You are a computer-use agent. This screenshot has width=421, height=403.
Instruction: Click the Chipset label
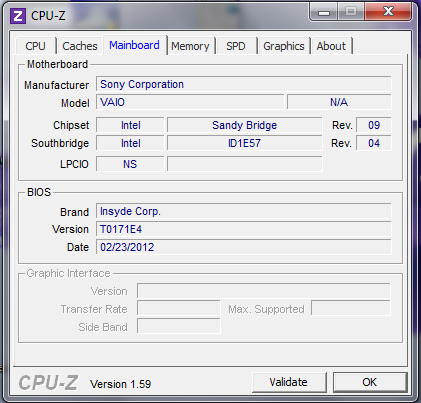(71, 125)
